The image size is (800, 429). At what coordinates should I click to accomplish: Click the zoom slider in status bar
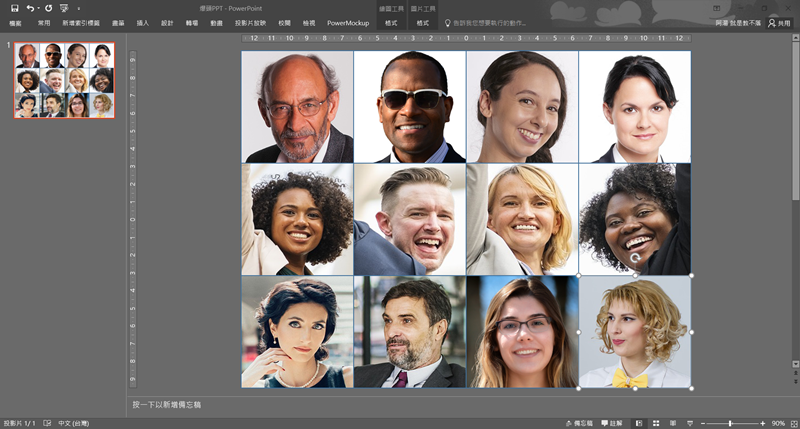tap(730, 423)
